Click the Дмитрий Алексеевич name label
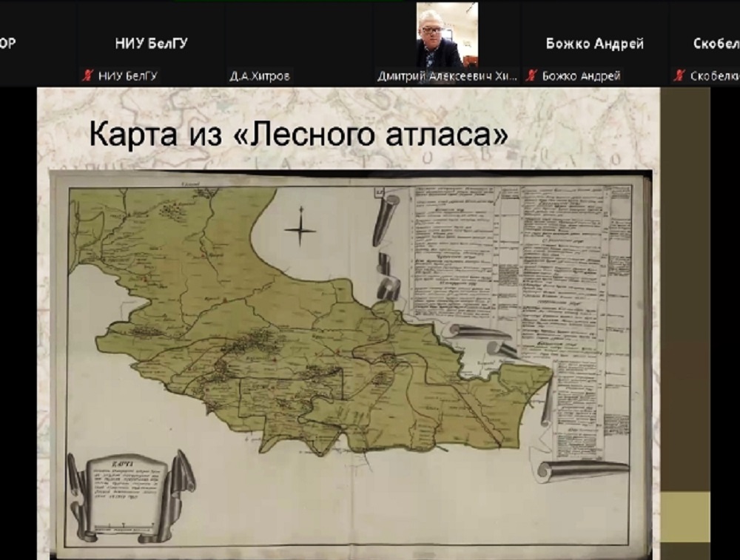This screenshot has height=560, width=740. coord(447,76)
